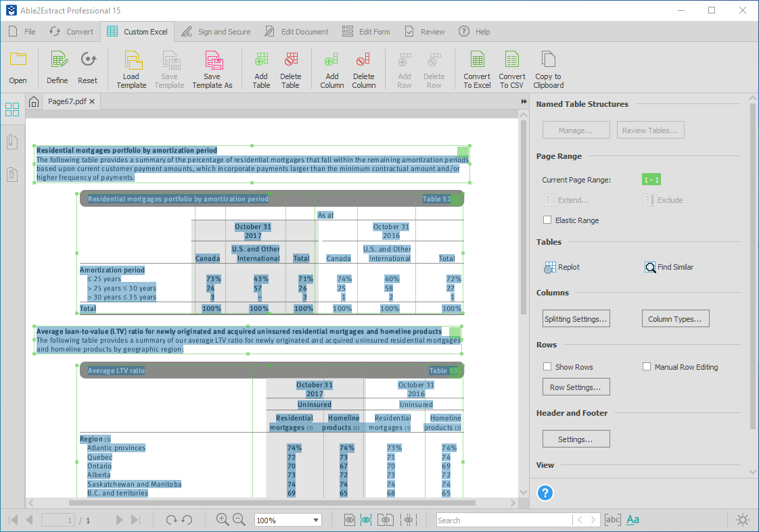Image resolution: width=759 pixels, height=532 pixels.
Task: Enable the Elastic Range option
Action: [x=547, y=220]
